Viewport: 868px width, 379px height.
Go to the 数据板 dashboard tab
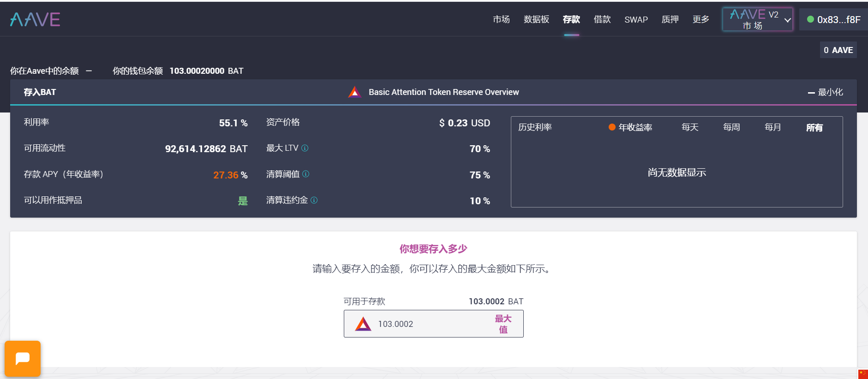(x=536, y=19)
